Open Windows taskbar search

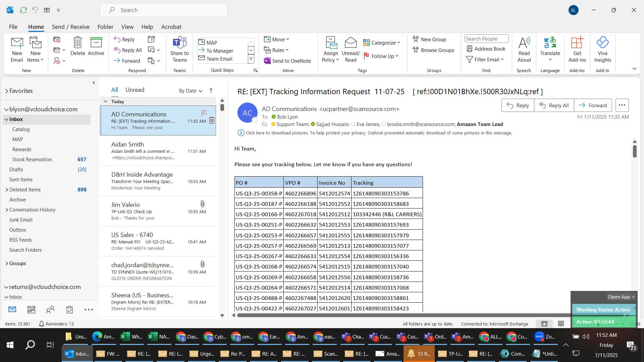coord(30,345)
